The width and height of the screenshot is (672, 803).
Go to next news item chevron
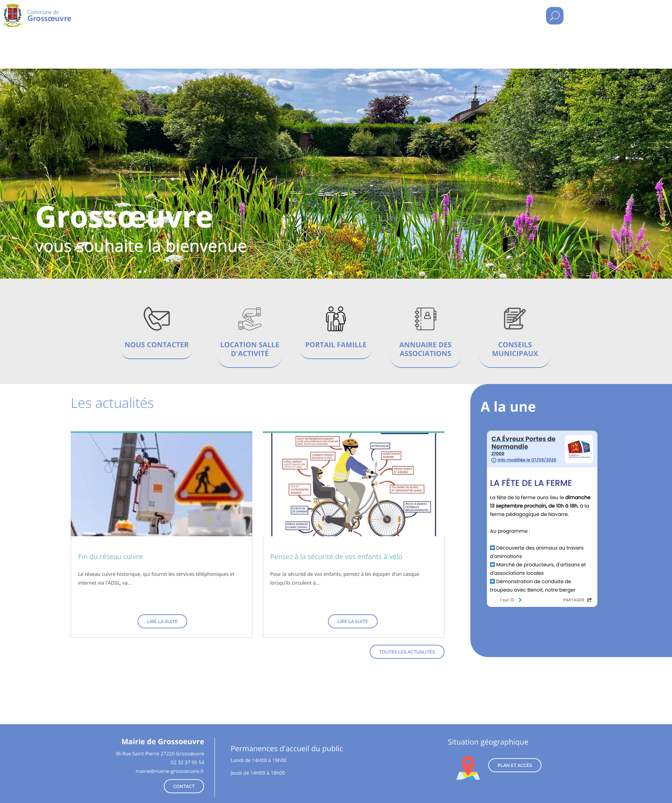pyautogui.click(x=520, y=600)
